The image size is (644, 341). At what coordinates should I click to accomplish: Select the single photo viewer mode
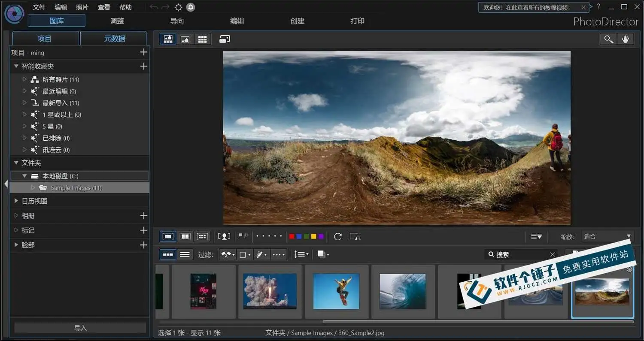pos(185,39)
